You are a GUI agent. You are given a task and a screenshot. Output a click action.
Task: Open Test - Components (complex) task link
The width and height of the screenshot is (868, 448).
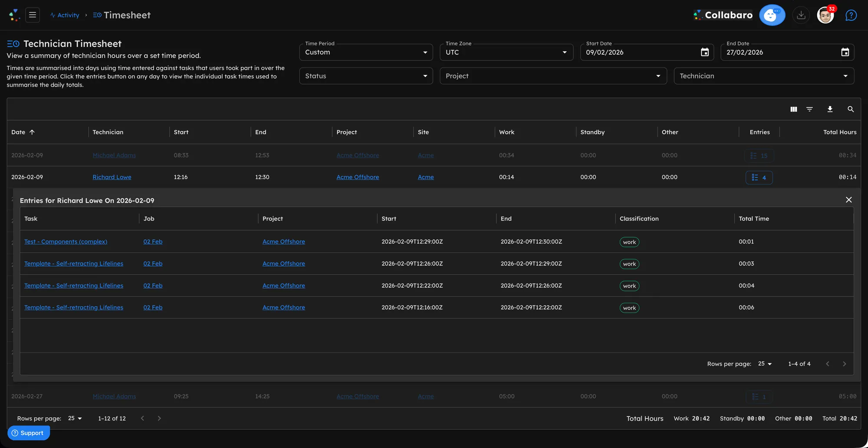coord(66,242)
